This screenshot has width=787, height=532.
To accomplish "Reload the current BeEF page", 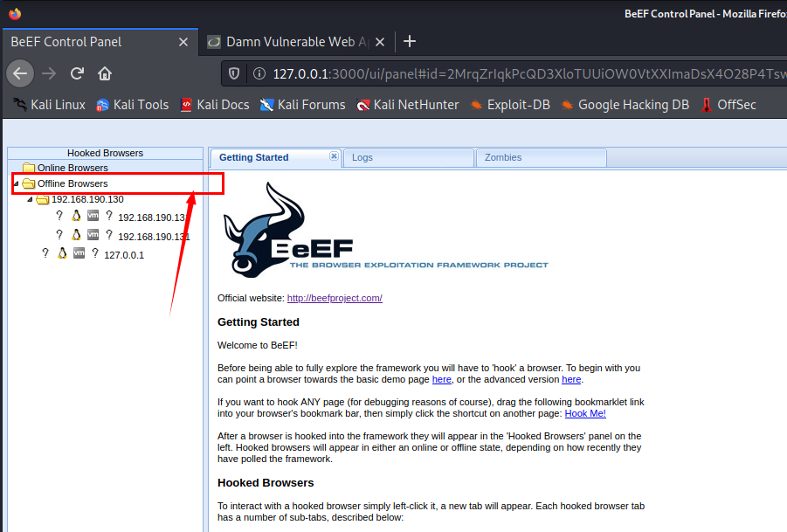I will [x=77, y=73].
